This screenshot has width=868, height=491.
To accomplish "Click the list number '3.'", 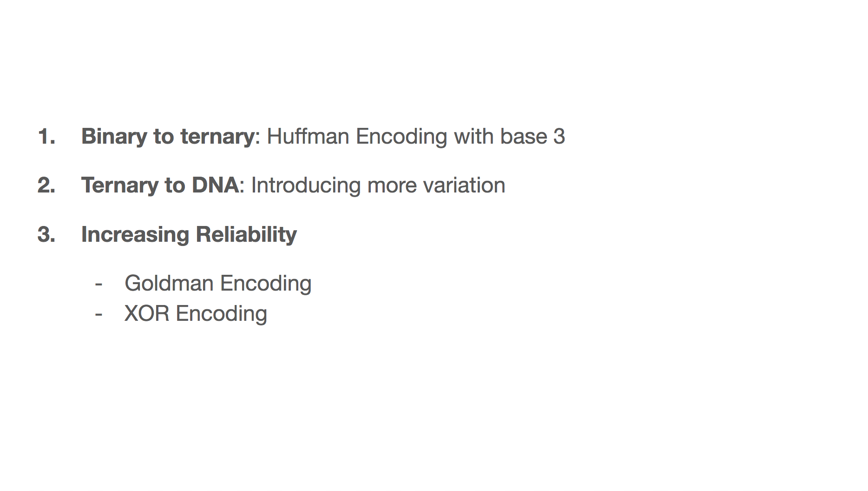I will [46, 234].
